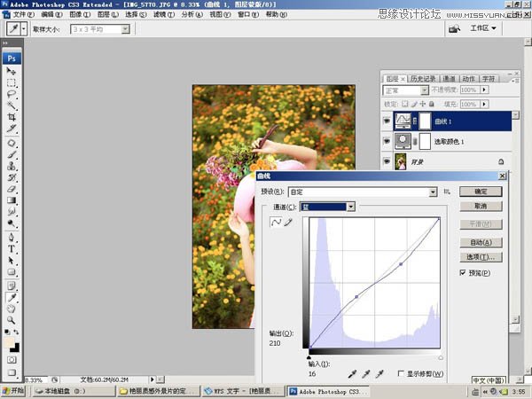
Task: Select the Crop tool
Action: (12, 116)
